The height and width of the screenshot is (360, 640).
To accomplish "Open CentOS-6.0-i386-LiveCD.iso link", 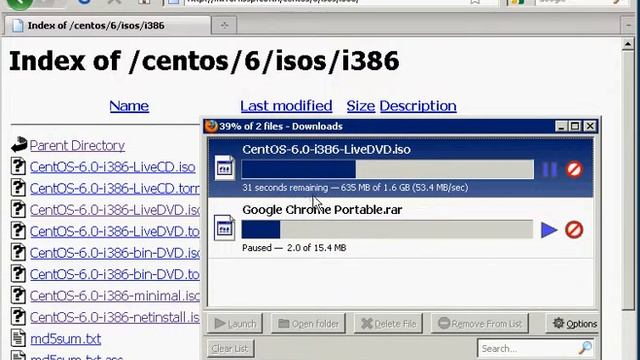I will tap(113, 167).
